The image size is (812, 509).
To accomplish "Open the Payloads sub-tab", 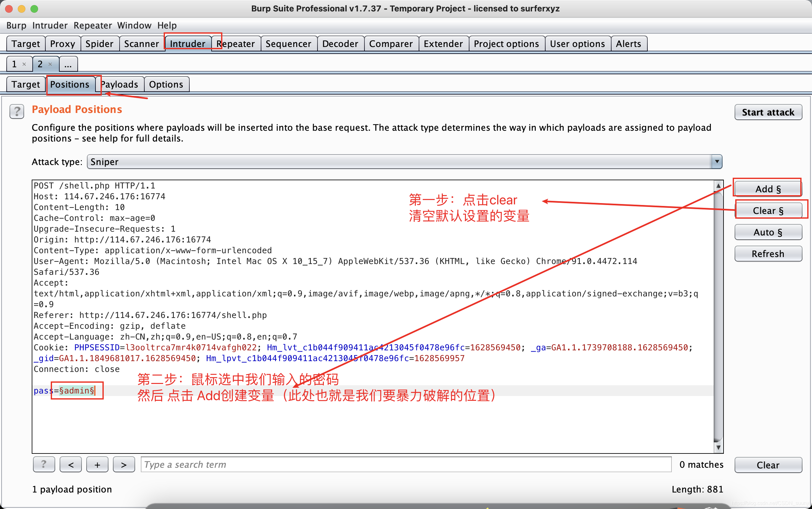I will (120, 84).
